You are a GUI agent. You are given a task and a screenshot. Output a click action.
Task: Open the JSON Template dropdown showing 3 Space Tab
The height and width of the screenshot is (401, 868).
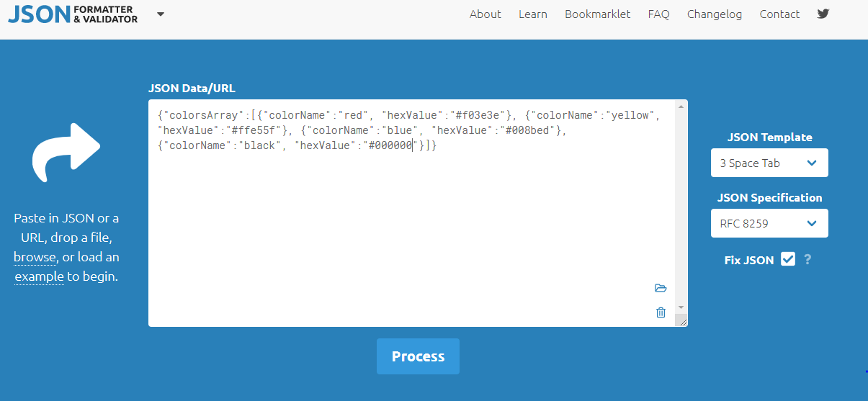769,163
